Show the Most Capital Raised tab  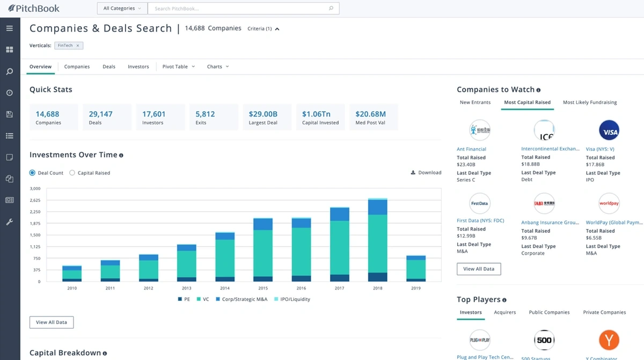528,102
